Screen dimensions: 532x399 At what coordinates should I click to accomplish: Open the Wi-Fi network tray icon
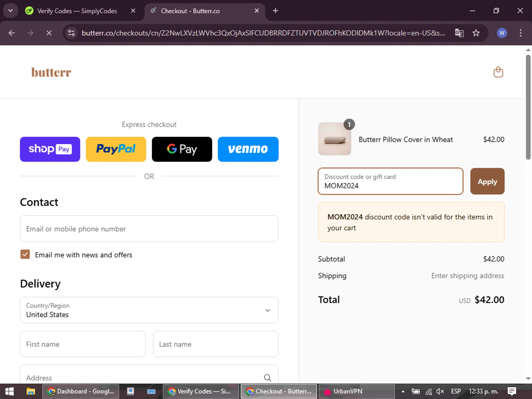[429, 392]
